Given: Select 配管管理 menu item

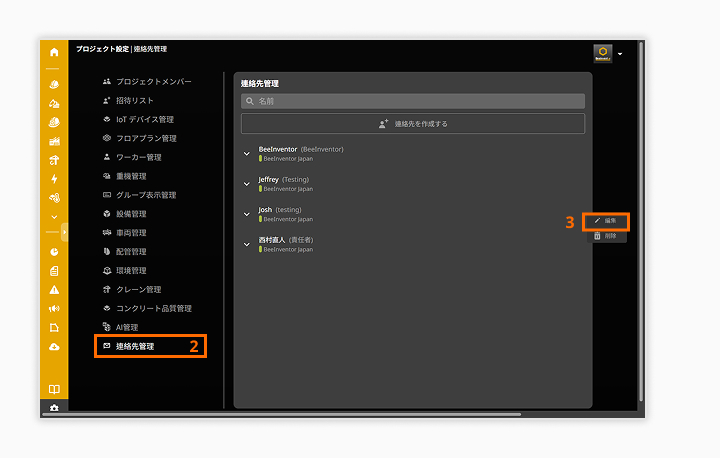Looking at the screenshot, I should [124, 252].
